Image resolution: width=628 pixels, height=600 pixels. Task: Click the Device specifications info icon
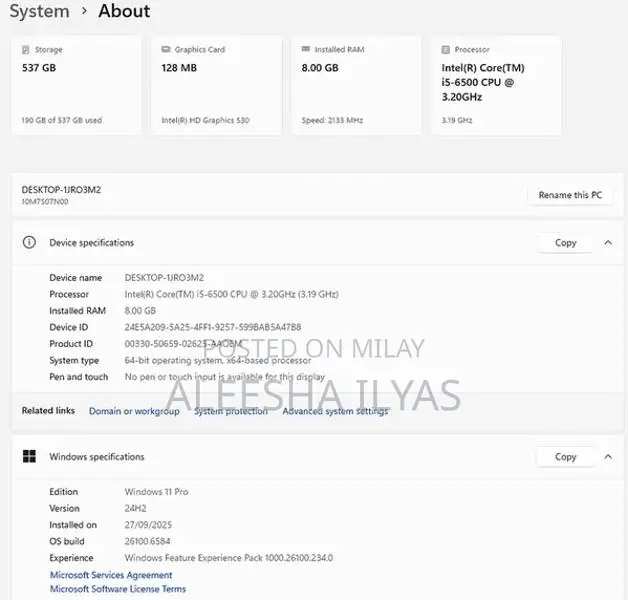pyautogui.click(x=30, y=243)
